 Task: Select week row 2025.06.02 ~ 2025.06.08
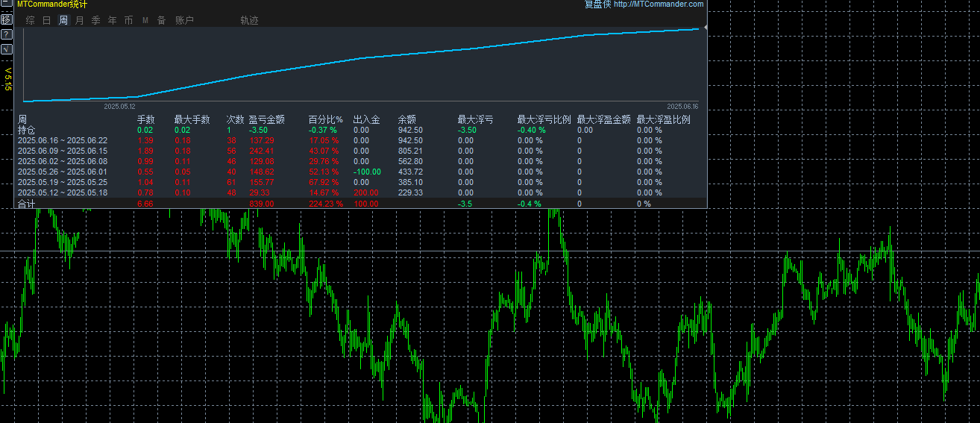(62, 161)
